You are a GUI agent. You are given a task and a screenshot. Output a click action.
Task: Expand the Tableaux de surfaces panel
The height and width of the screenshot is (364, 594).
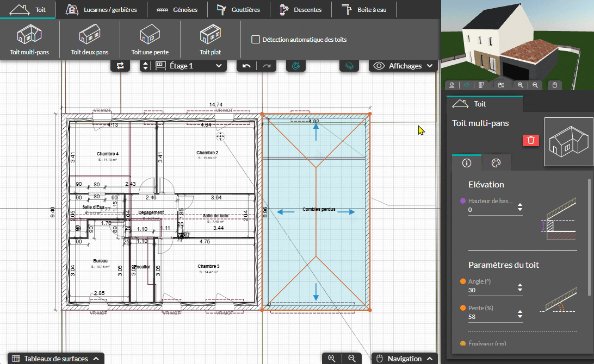(x=55, y=359)
